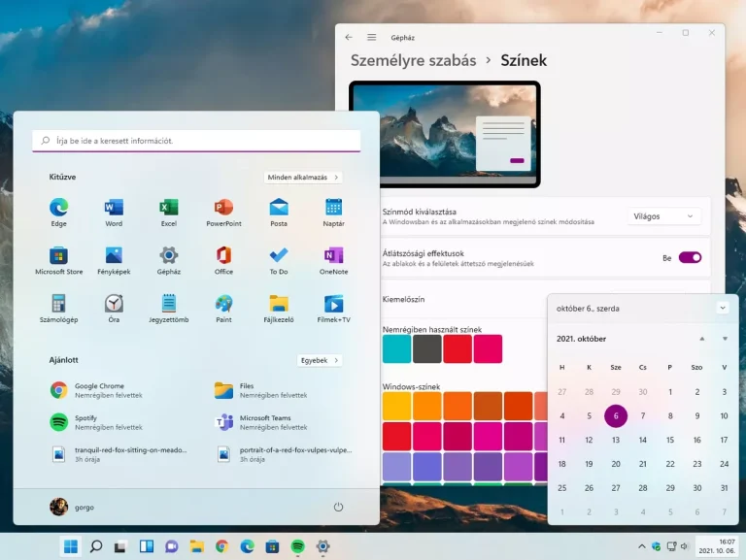Screen dimensions: 746x560
Task: Go to previous month in calendar
Action: (x=701, y=339)
